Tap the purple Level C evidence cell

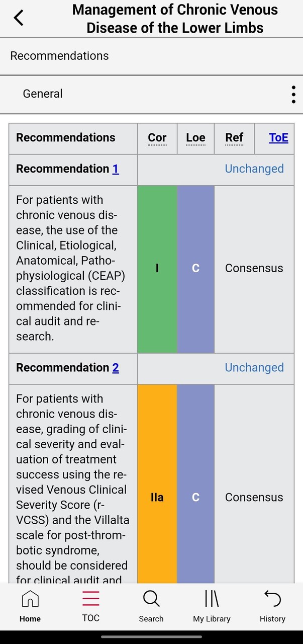coord(195,268)
